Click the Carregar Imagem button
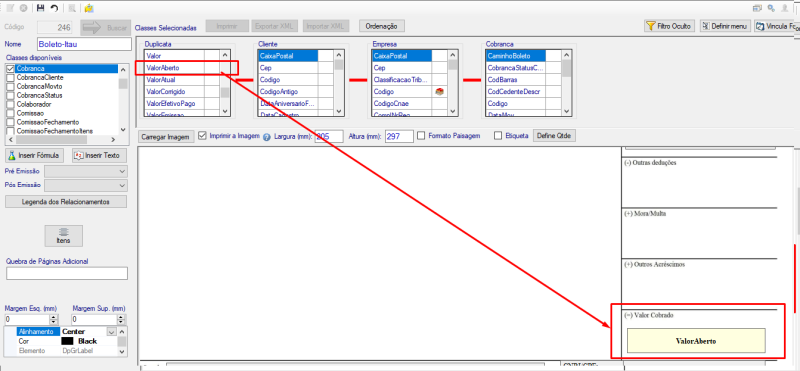Screen dimensions: 800x371 [166, 137]
